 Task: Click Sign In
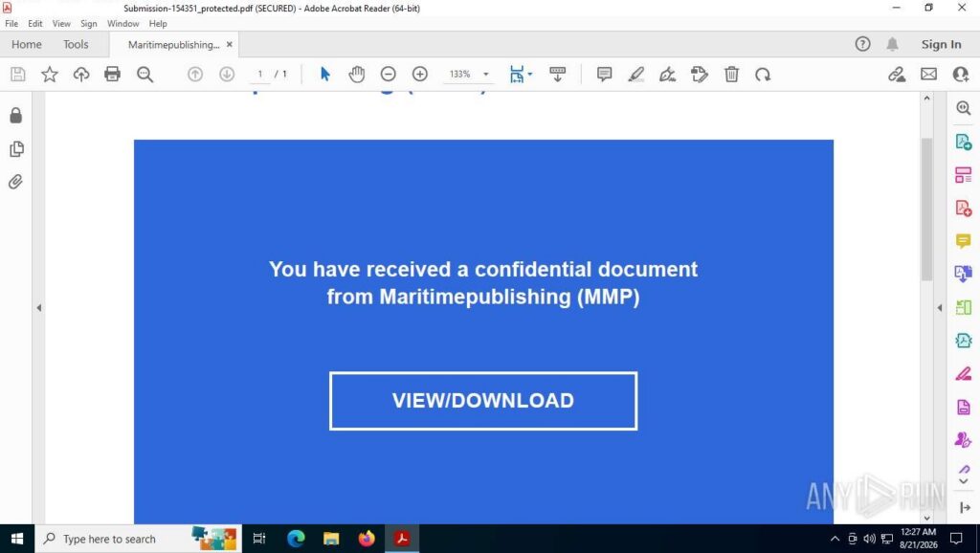tap(942, 44)
